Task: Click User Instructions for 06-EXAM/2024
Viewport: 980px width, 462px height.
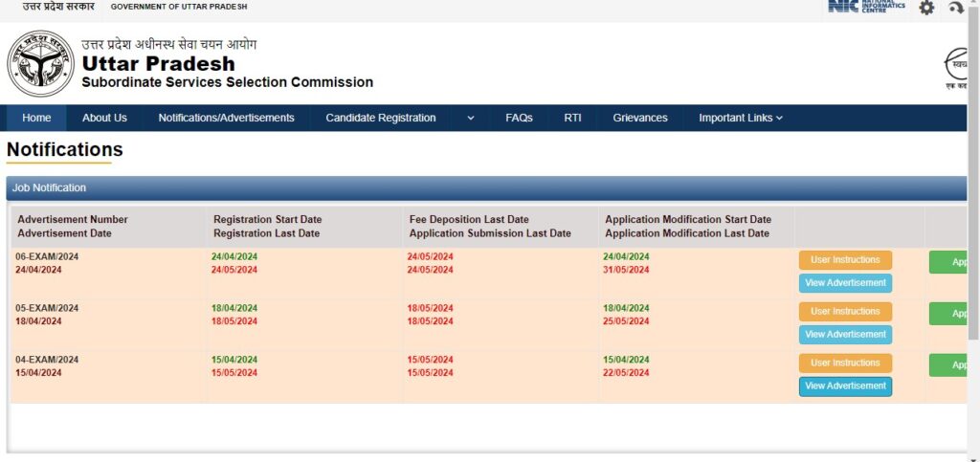Action: tap(845, 260)
